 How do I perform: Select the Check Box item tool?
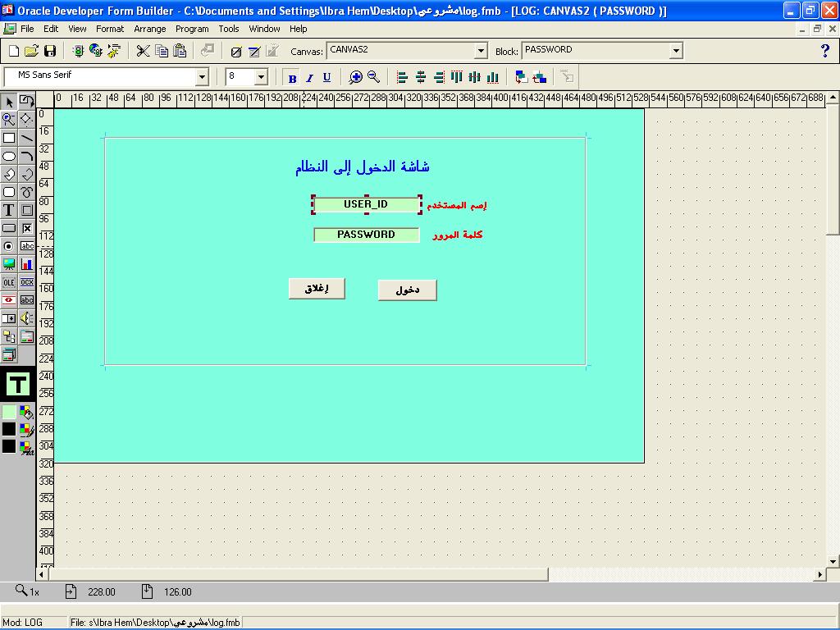[27, 228]
